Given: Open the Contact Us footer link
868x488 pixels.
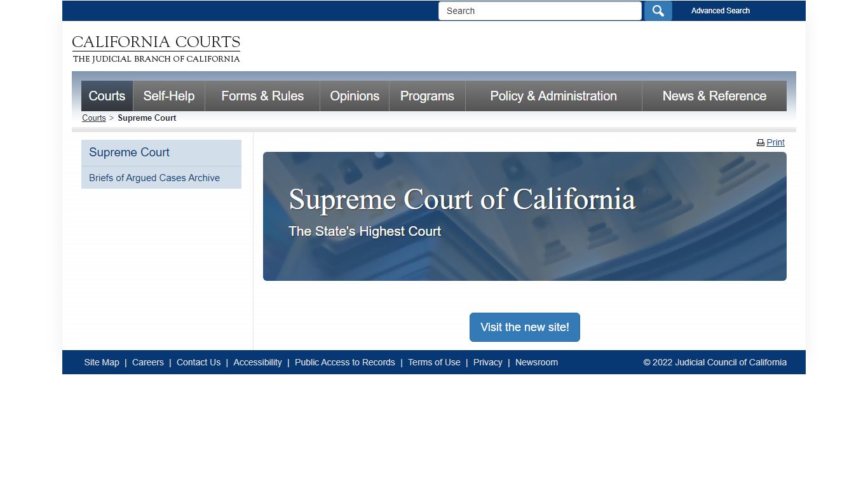Looking at the screenshot, I should click(198, 362).
